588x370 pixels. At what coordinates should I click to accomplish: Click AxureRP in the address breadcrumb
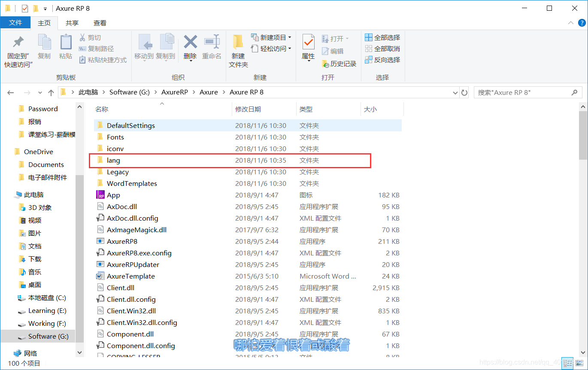coord(174,92)
